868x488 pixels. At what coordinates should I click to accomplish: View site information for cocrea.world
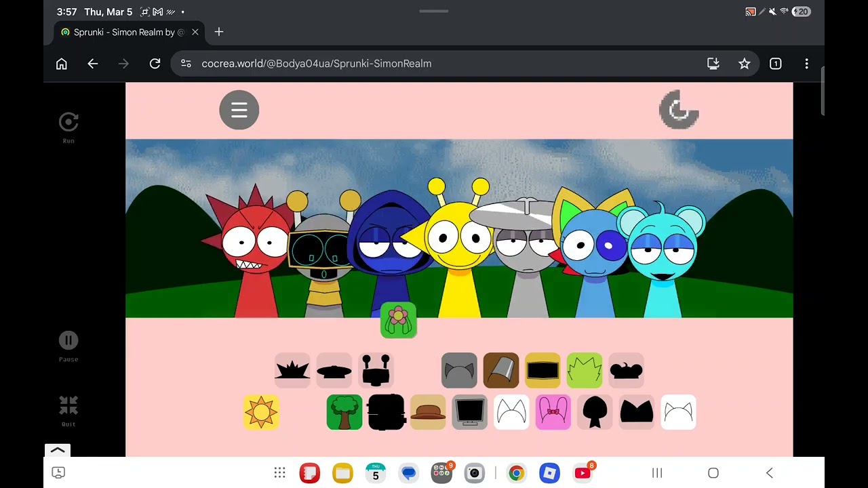click(186, 64)
